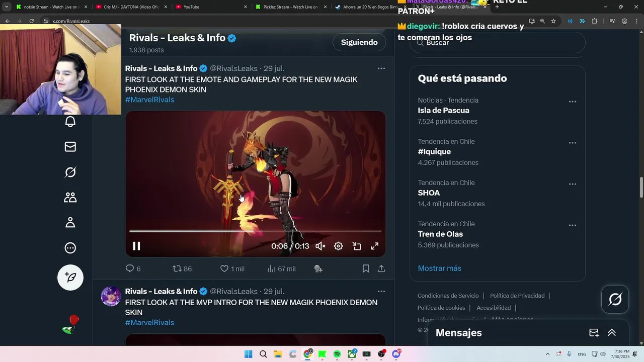The image size is (644, 362).
Task: Open Spotify from taskbar
Action: point(337,354)
